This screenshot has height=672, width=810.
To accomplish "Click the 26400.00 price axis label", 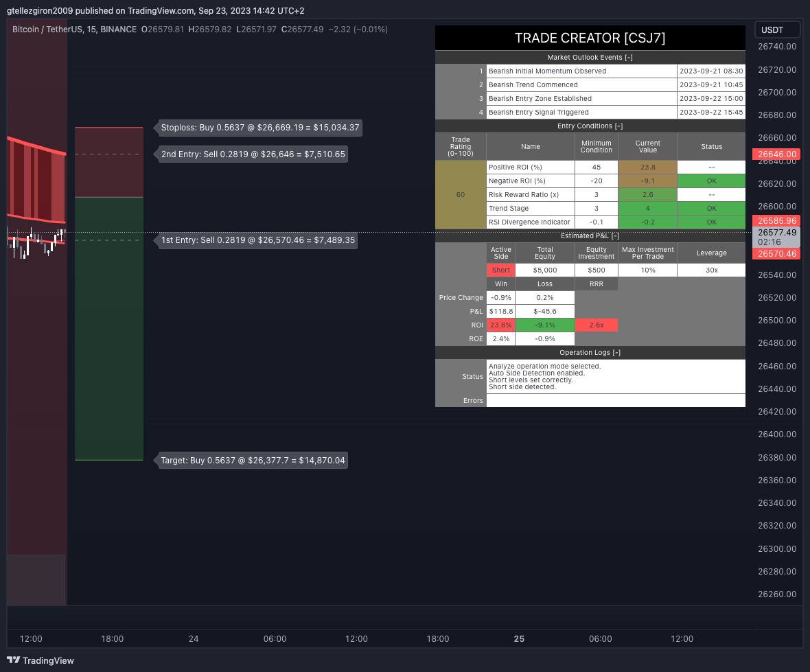I will 777,435.
